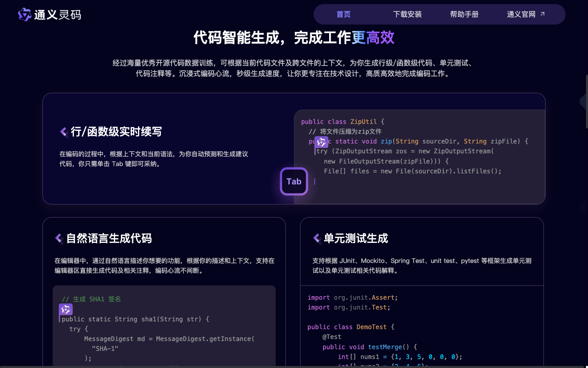The width and height of the screenshot is (588, 368).
Task: Click the external-link arrow next to 通义官网
Action: (x=543, y=13)
